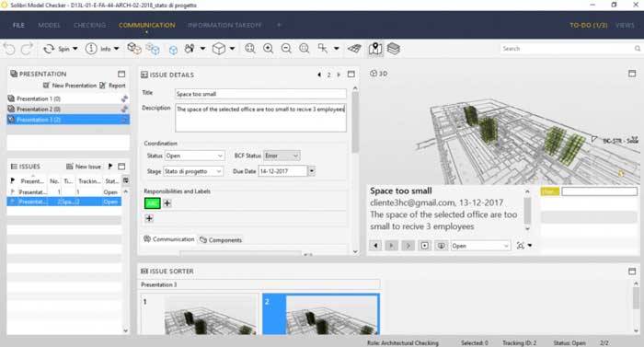Click the stacked layers icon in toolbar

point(394,49)
